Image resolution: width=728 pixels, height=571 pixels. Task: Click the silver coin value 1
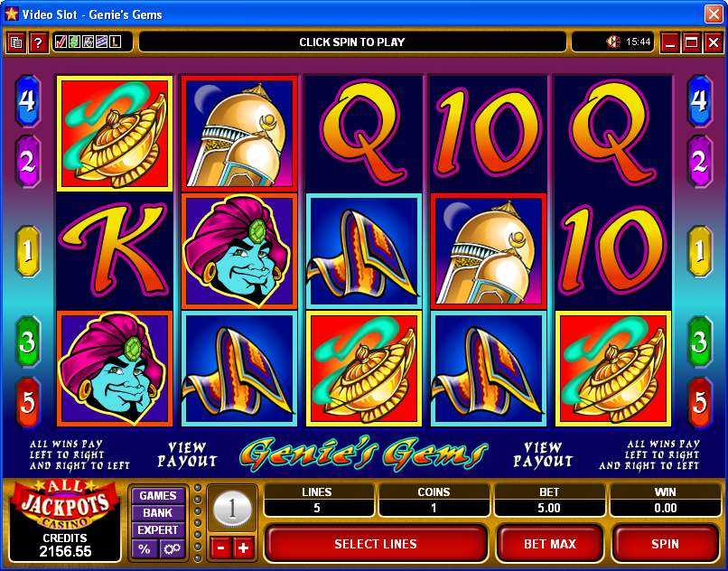232,509
